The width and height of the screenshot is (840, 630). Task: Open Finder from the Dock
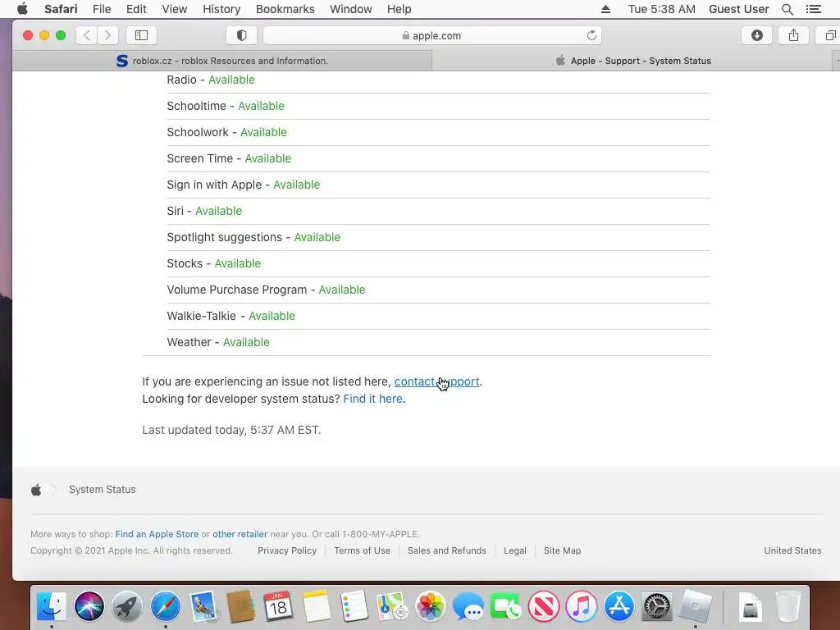click(x=52, y=606)
